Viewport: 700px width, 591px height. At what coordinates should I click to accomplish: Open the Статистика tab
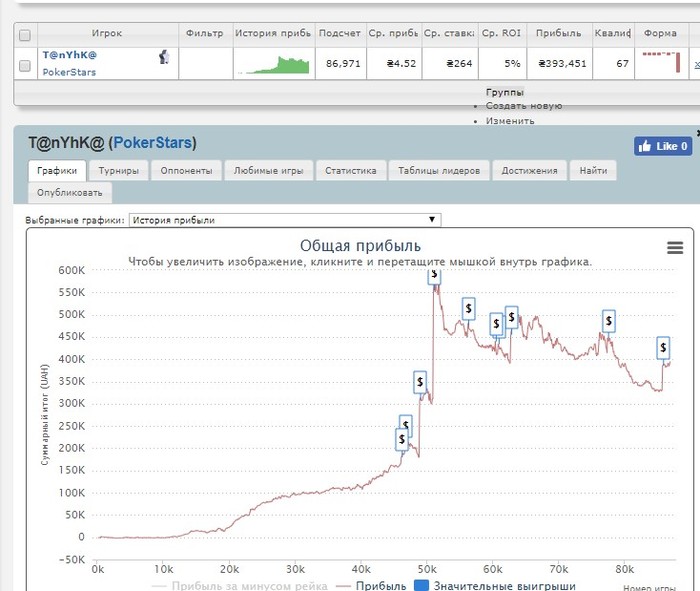(x=350, y=171)
